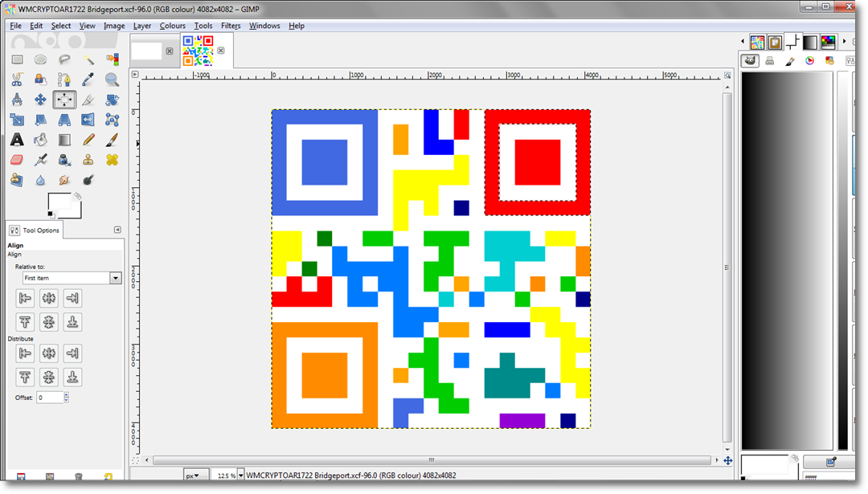Viewport: 868px width, 494px height.
Task: Open the Windows menu
Action: pos(264,26)
